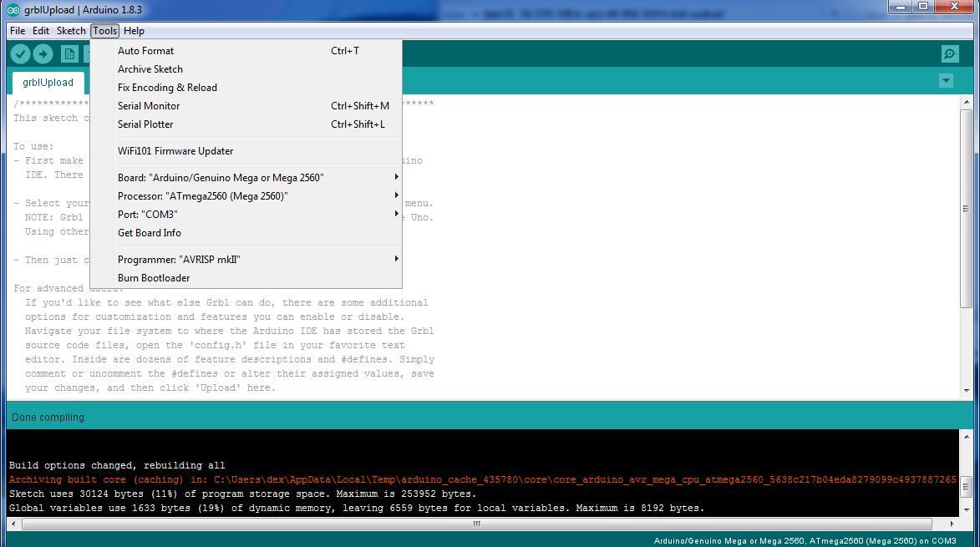Click the Arduino logo in title bar
This screenshot has height=547, width=980.
point(13,10)
